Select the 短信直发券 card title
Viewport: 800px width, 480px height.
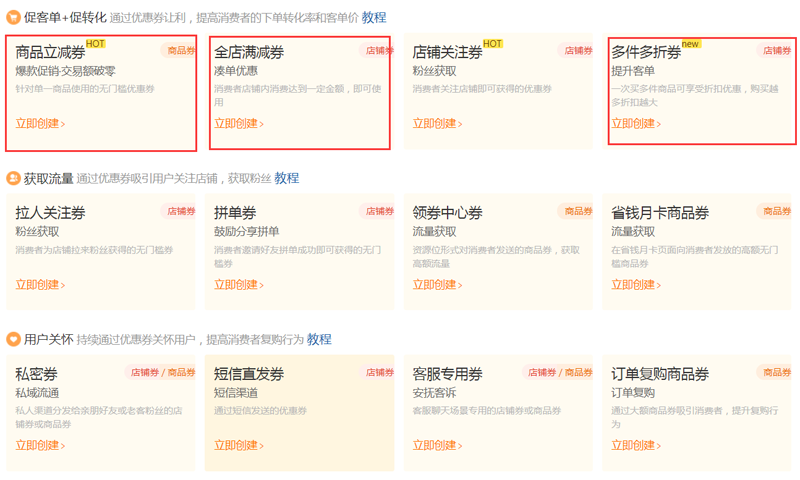(249, 374)
